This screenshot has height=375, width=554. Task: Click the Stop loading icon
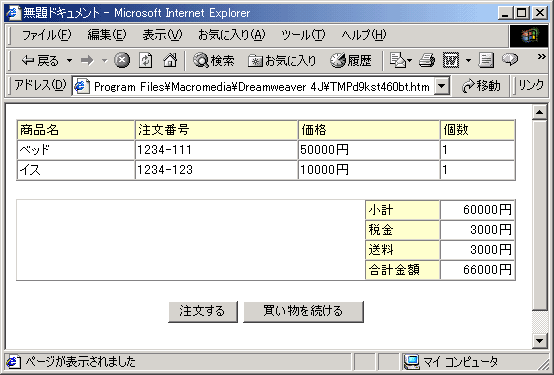pos(122,60)
